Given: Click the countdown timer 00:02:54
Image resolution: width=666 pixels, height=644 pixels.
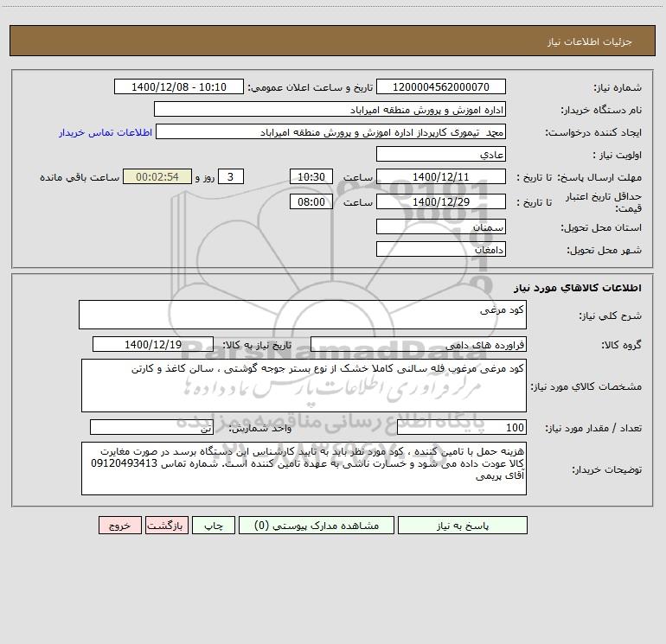Looking at the screenshot, I should point(157,176).
